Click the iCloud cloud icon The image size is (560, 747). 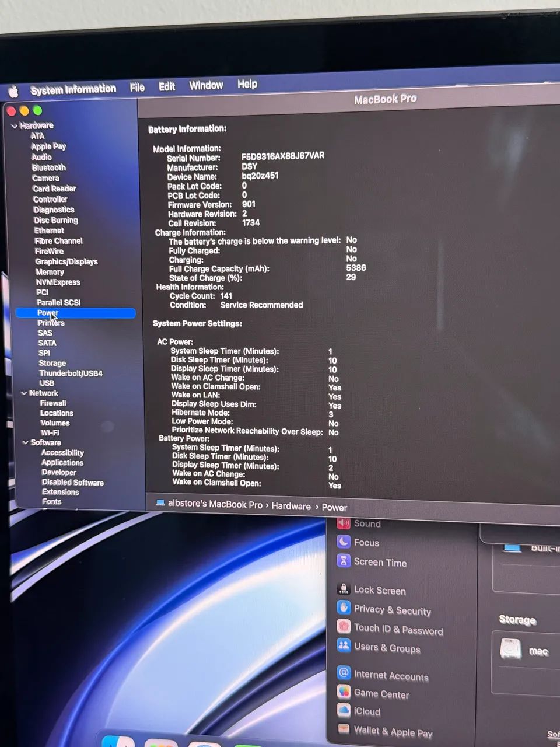pos(344,710)
